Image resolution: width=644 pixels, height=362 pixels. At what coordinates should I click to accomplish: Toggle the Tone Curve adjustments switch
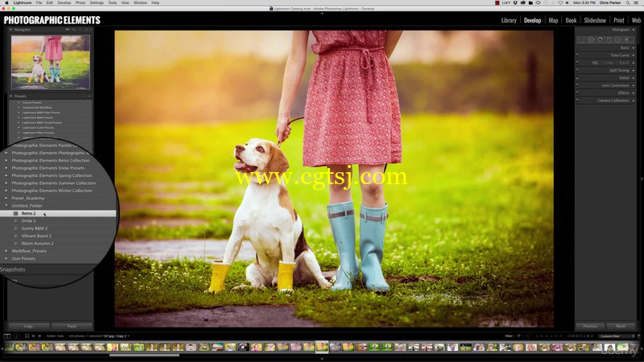pos(577,56)
